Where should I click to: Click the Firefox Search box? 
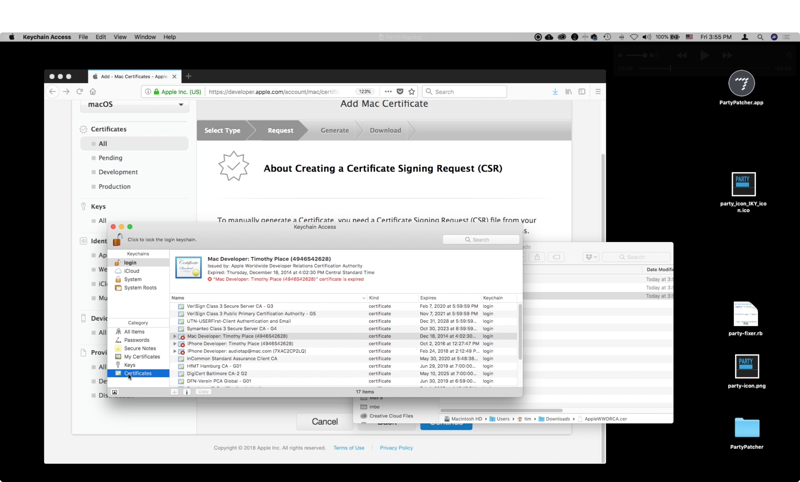pyautogui.click(x=464, y=92)
